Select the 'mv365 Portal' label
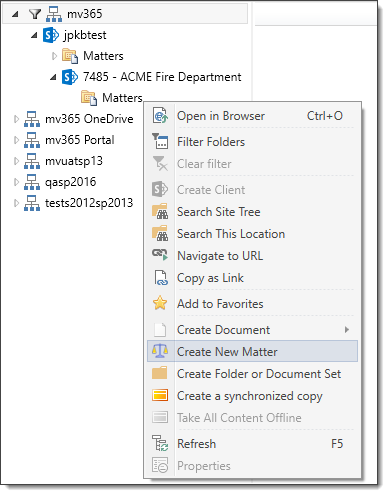Viewport: 388px width, 495px height. point(80,140)
